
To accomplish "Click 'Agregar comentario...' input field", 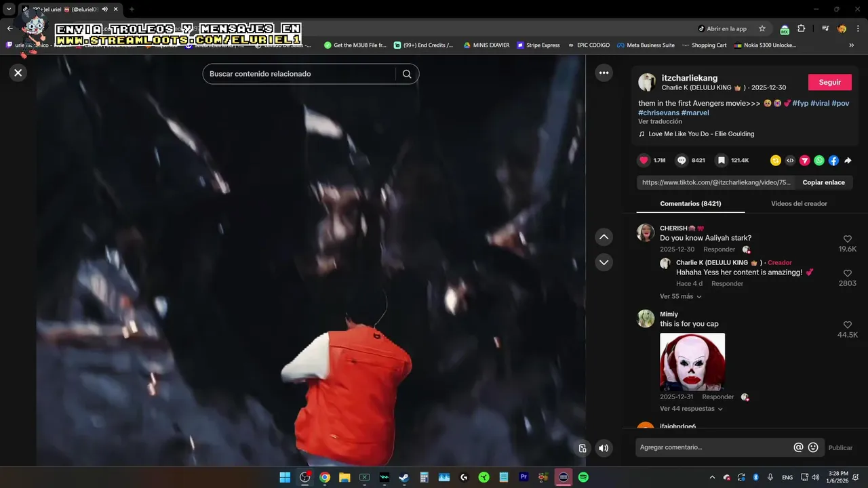I will [715, 447].
